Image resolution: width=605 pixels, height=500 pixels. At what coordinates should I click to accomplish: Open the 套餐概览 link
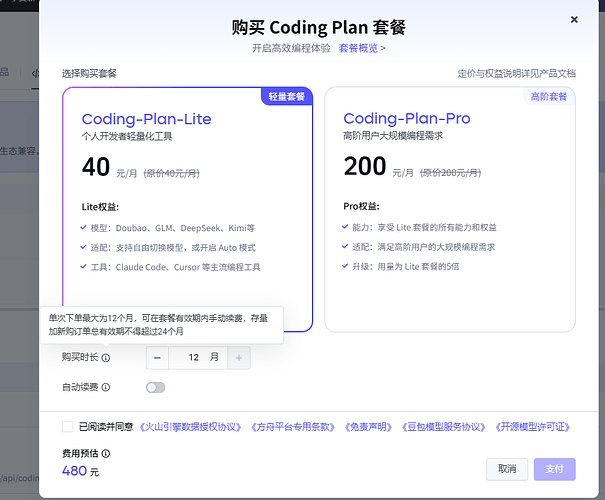362,48
